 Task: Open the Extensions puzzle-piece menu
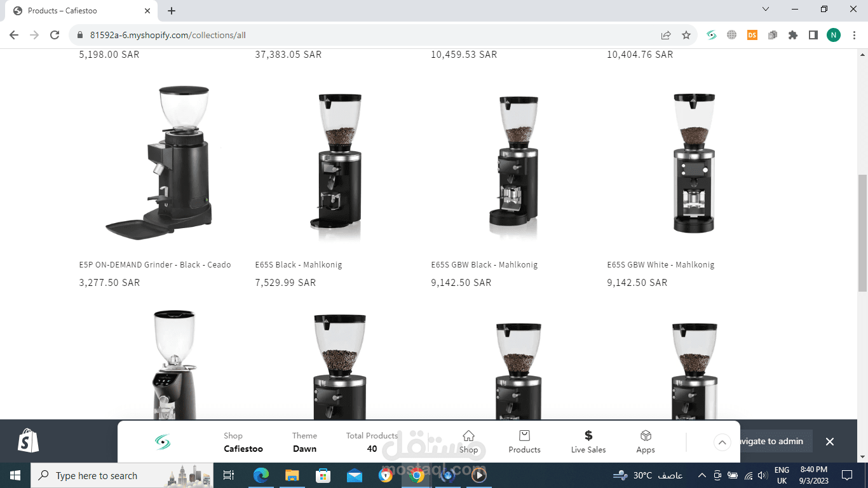[x=793, y=35]
